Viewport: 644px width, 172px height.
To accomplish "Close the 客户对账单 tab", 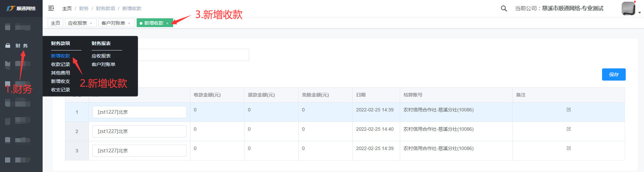I will [129, 23].
